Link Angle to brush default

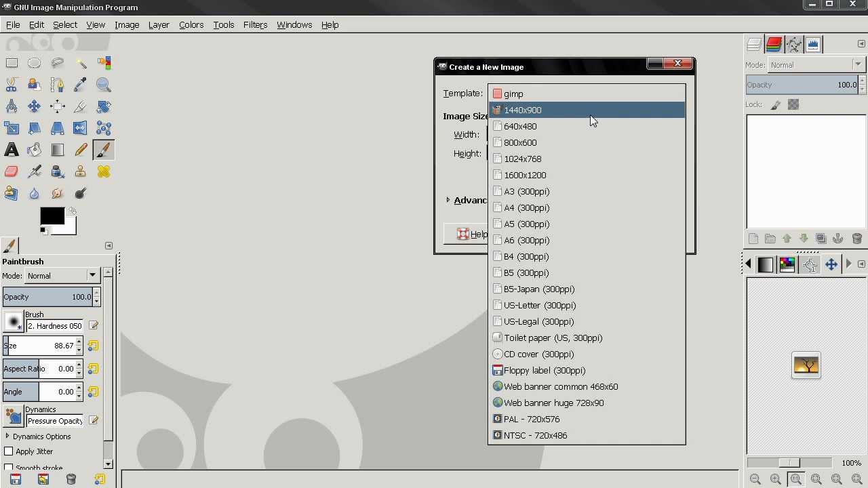93,392
